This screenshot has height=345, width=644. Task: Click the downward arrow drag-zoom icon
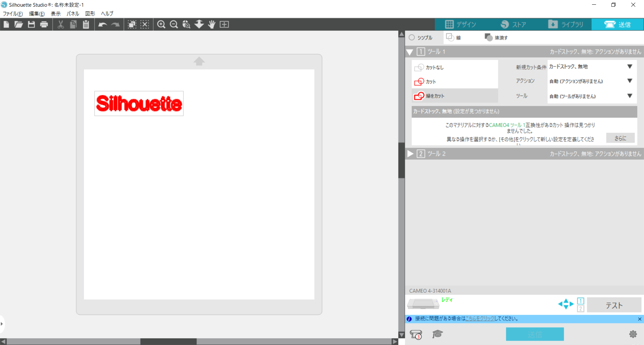pyautogui.click(x=199, y=24)
